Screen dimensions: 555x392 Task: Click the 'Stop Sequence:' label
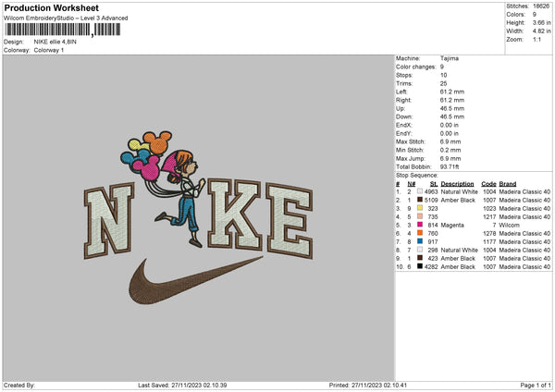coord(417,176)
